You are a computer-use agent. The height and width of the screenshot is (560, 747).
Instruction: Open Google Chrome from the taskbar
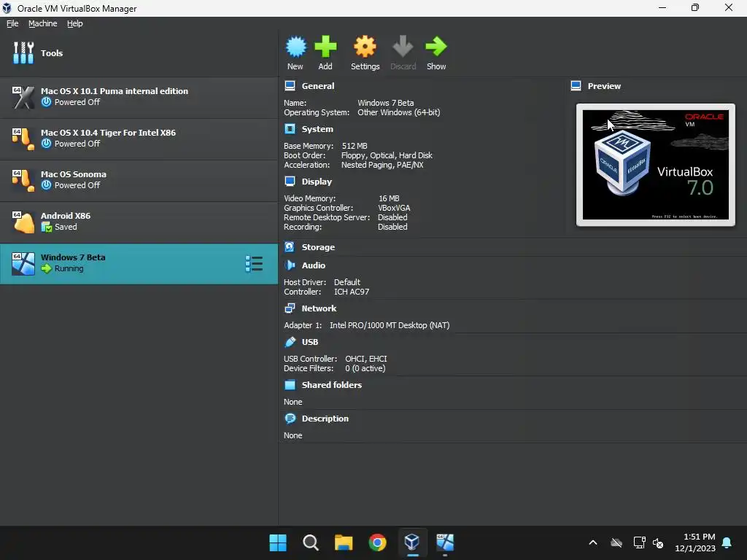(x=377, y=542)
